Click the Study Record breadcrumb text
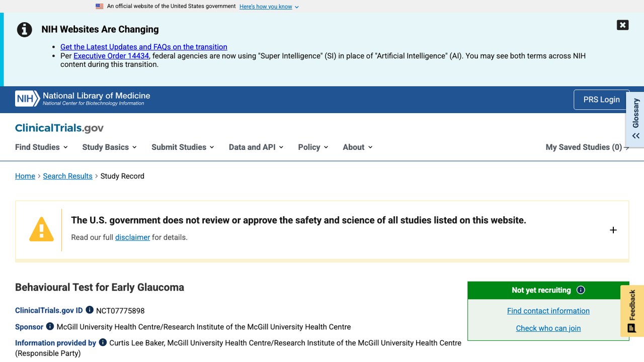The image size is (644, 362). point(122,176)
